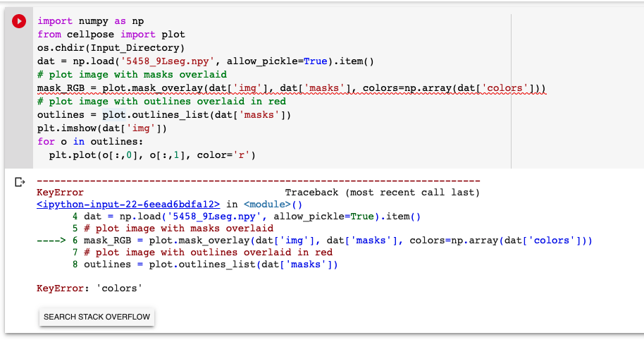Click the line 'from cellpose import plot'

click(111, 35)
